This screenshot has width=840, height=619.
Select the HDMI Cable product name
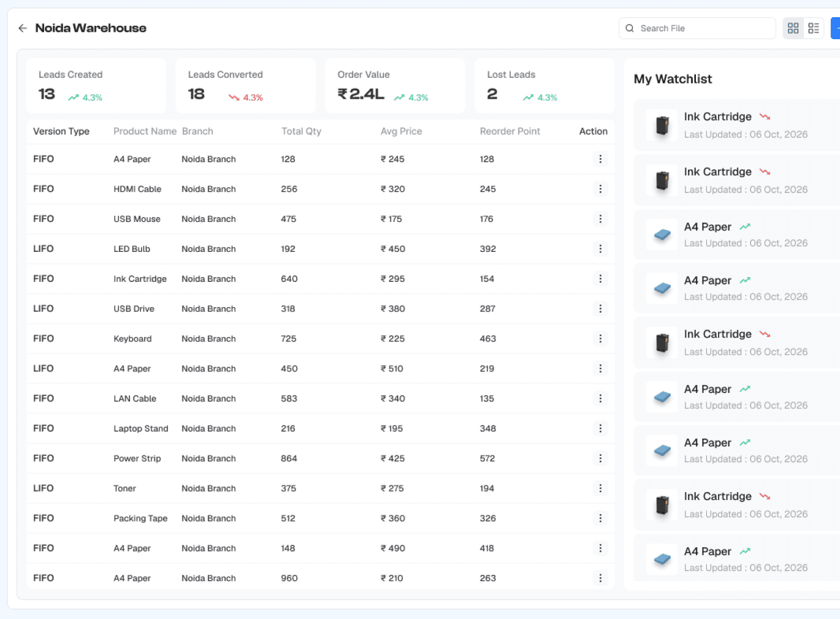tap(137, 189)
